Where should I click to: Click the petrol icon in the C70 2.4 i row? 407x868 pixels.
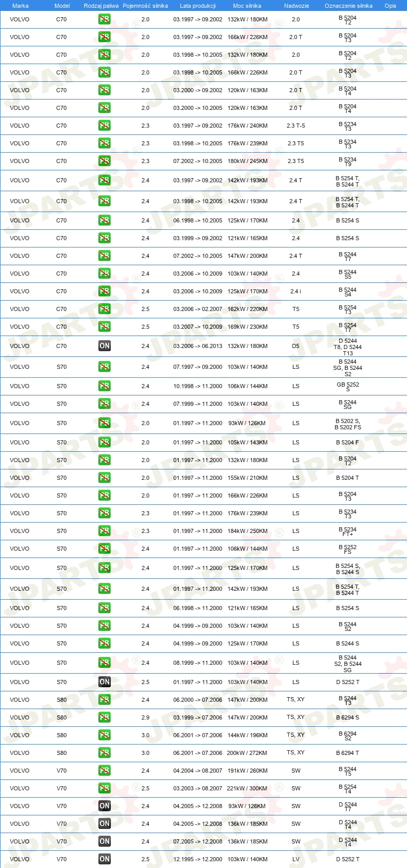point(105,291)
